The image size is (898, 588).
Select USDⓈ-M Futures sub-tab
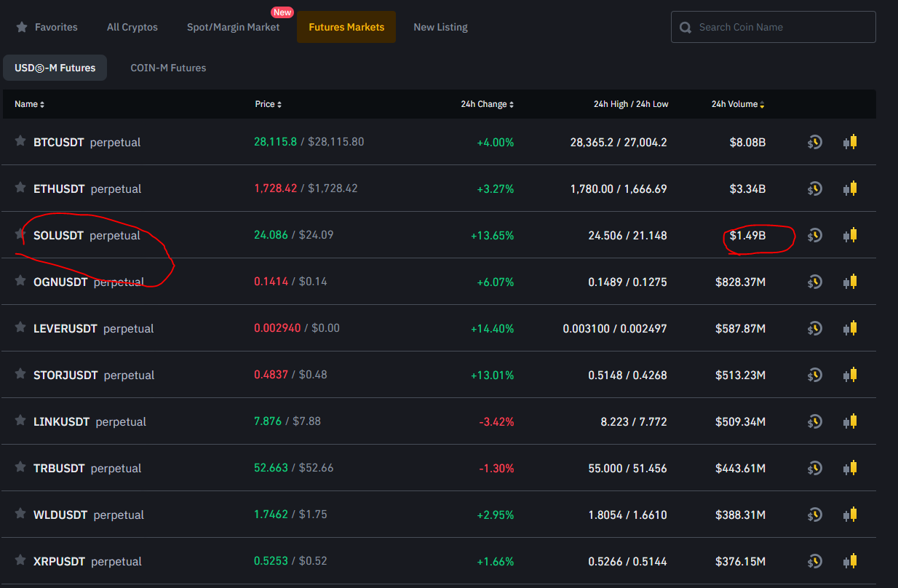coord(55,68)
